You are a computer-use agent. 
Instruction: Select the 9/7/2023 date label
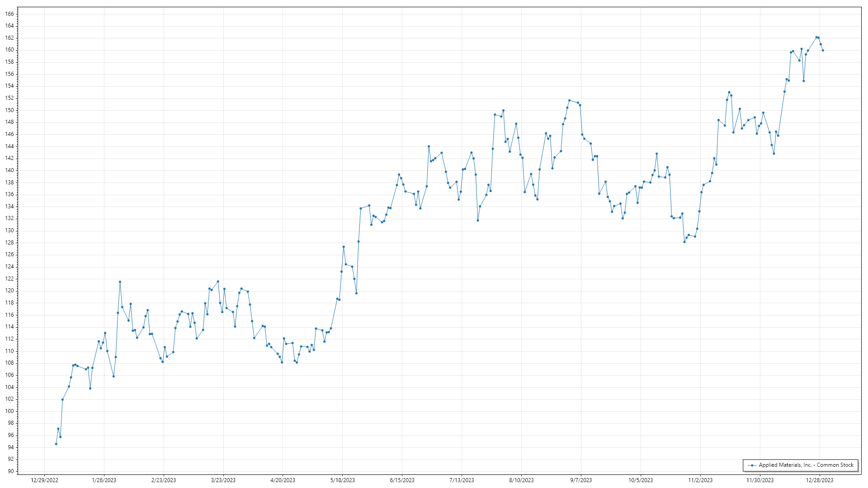(581, 480)
